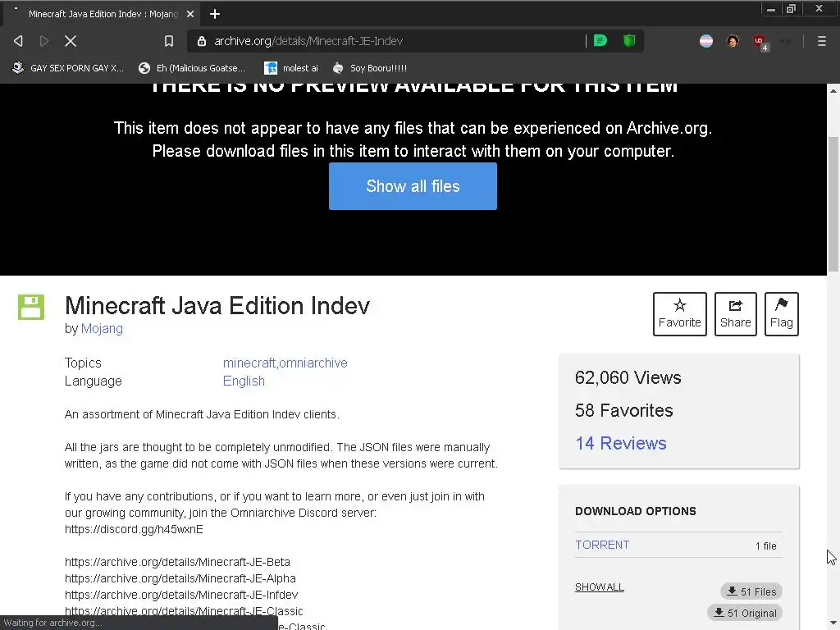Open a new tab with plus button
Viewport: 840px width, 630px height.
[215, 14]
